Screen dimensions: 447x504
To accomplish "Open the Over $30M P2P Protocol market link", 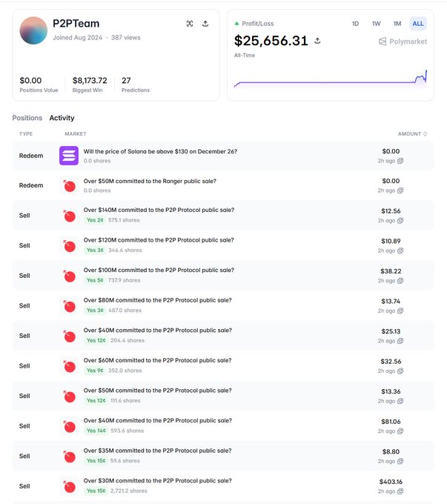I will [157, 480].
